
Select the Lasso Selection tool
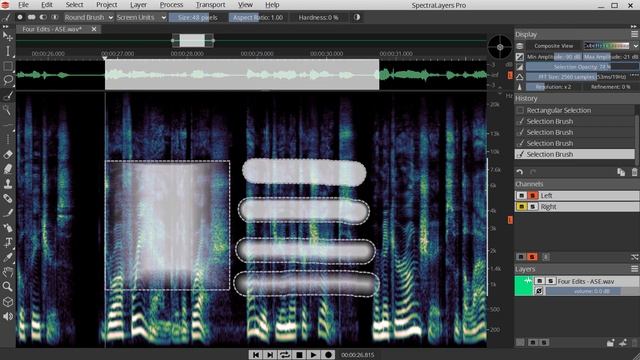click(8, 80)
